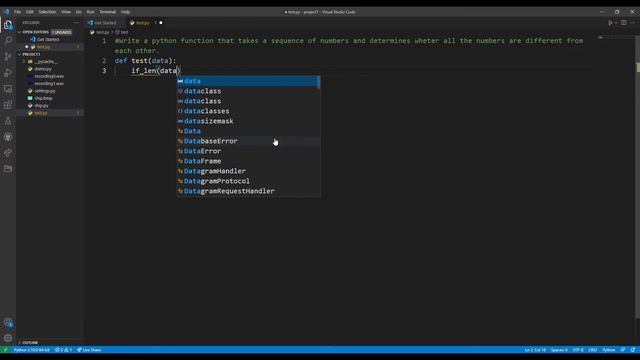
Task: Choose 'data' suggestion in autocomplete list
Action: (x=248, y=81)
